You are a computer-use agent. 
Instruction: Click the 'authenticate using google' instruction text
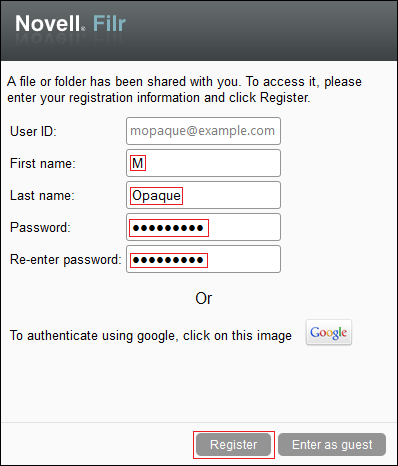(x=151, y=336)
